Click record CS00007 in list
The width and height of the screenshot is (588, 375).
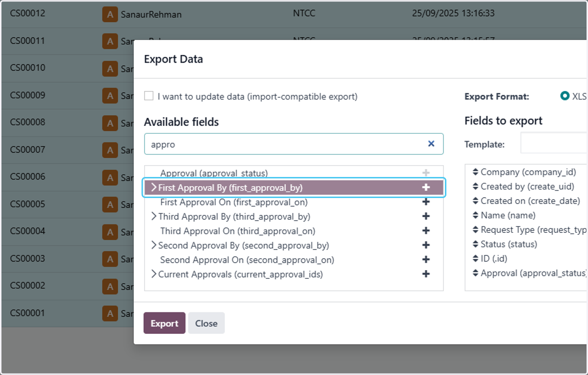[27, 150]
